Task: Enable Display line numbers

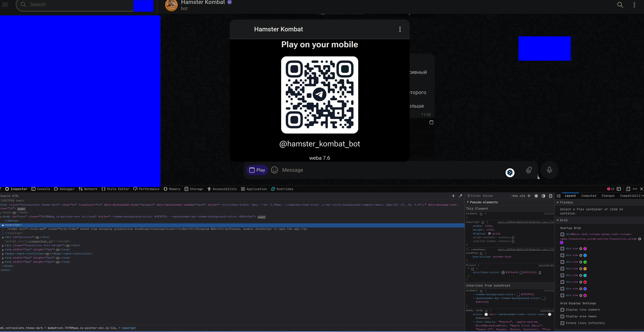Action: tap(562, 310)
